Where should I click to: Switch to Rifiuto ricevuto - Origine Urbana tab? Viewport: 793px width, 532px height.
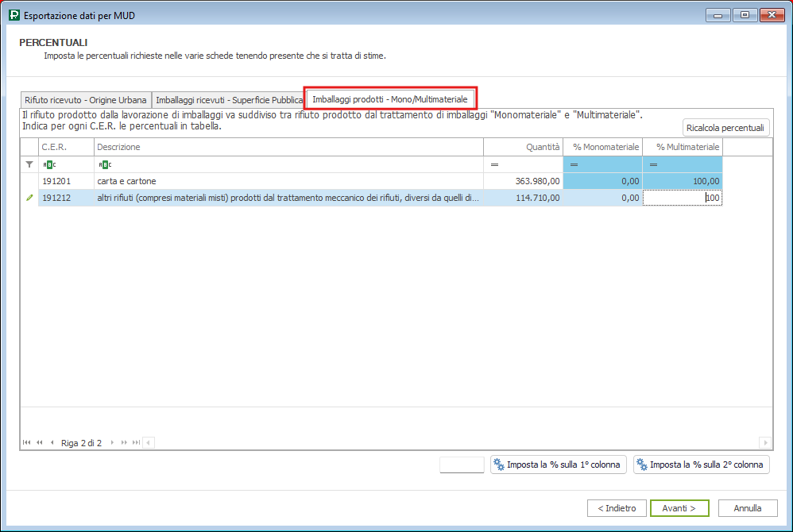click(86, 100)
